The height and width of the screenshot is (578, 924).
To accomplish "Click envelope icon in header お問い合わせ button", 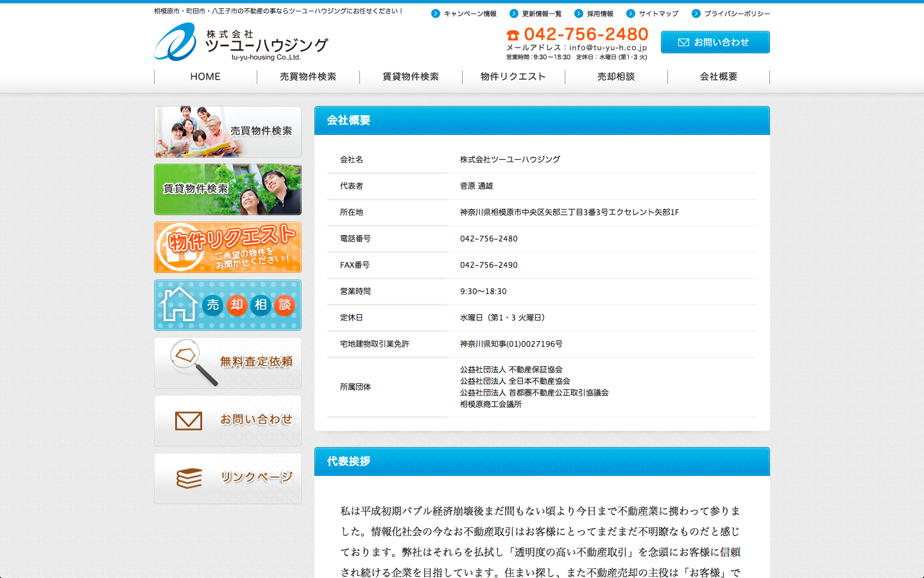I will [x=683, y=42].
